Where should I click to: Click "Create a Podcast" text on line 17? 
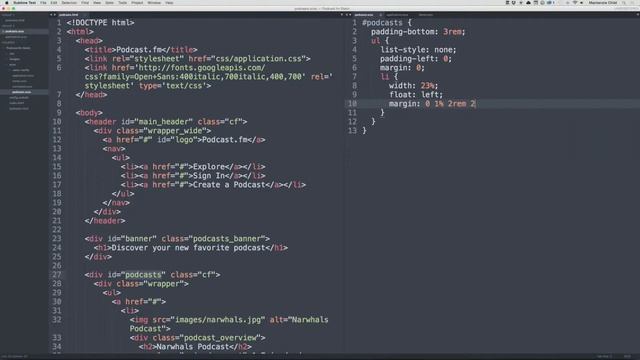pos(229,184)
